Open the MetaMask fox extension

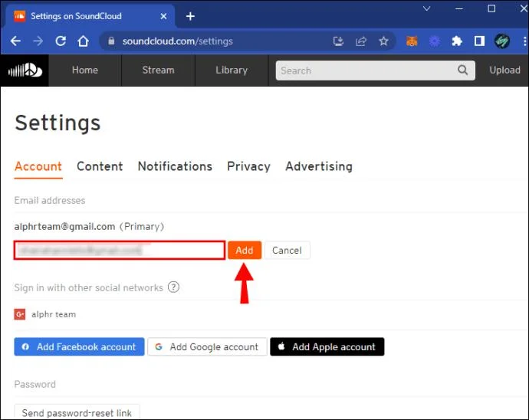[x=412, y=41]
